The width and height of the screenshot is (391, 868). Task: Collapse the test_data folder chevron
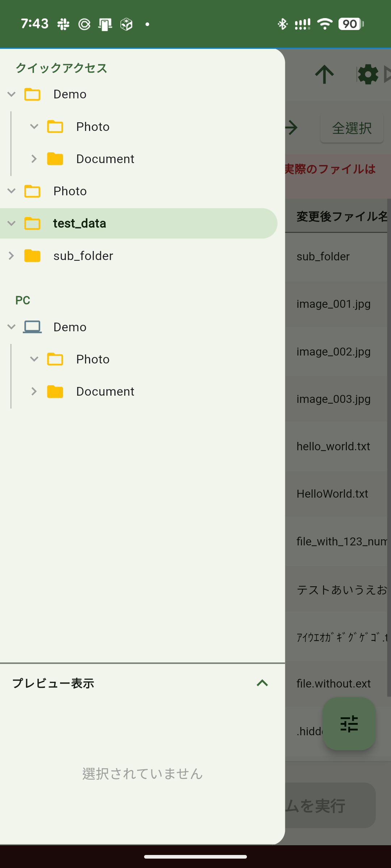[12, 224]
